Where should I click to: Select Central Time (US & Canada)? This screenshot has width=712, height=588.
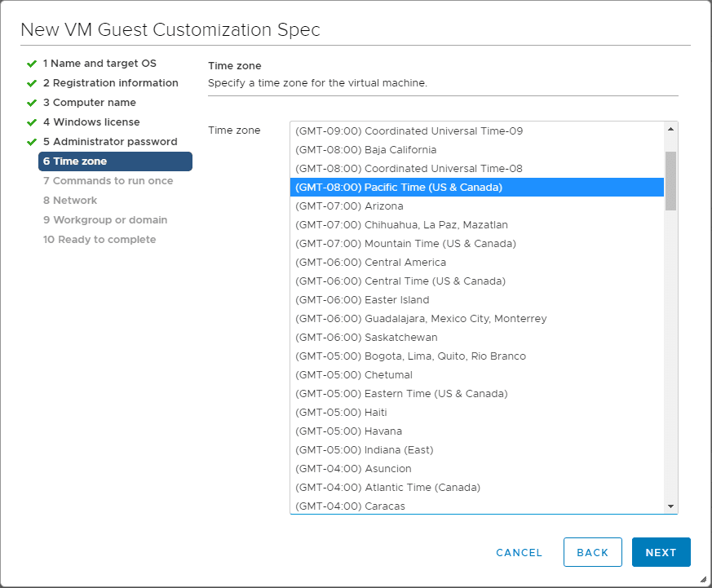(400, 281)
